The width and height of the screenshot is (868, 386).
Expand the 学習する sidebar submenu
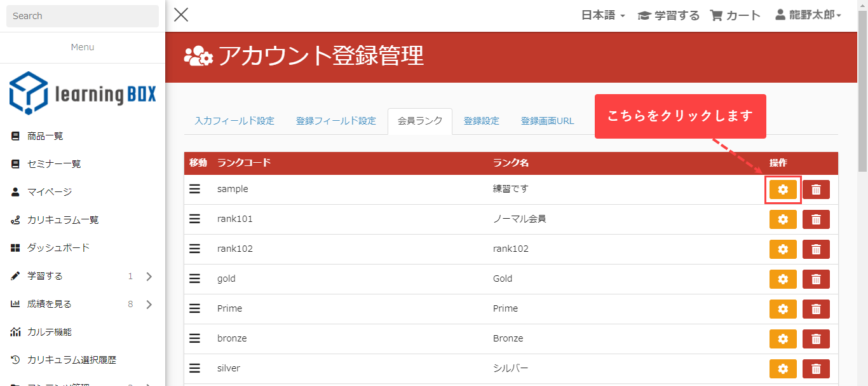(x=149, y=276)
